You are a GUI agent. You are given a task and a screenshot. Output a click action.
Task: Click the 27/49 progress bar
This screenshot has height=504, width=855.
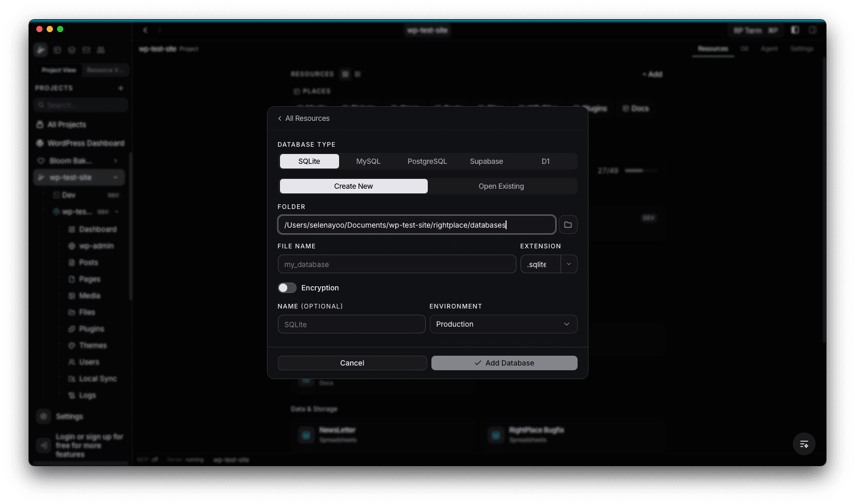[640, 171]
